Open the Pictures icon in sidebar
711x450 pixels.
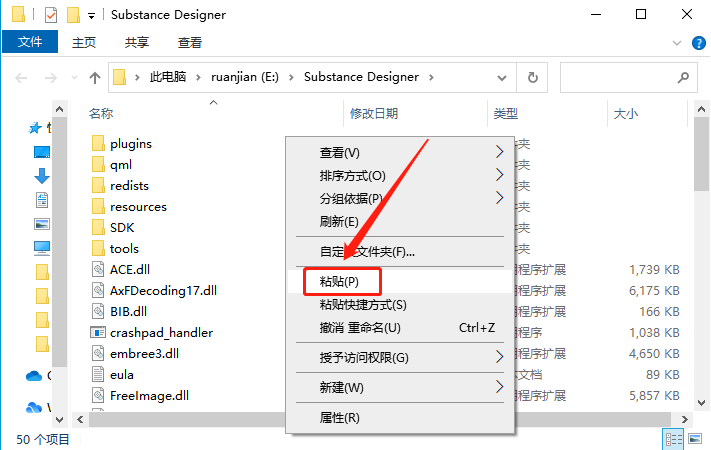click(42, 224)
